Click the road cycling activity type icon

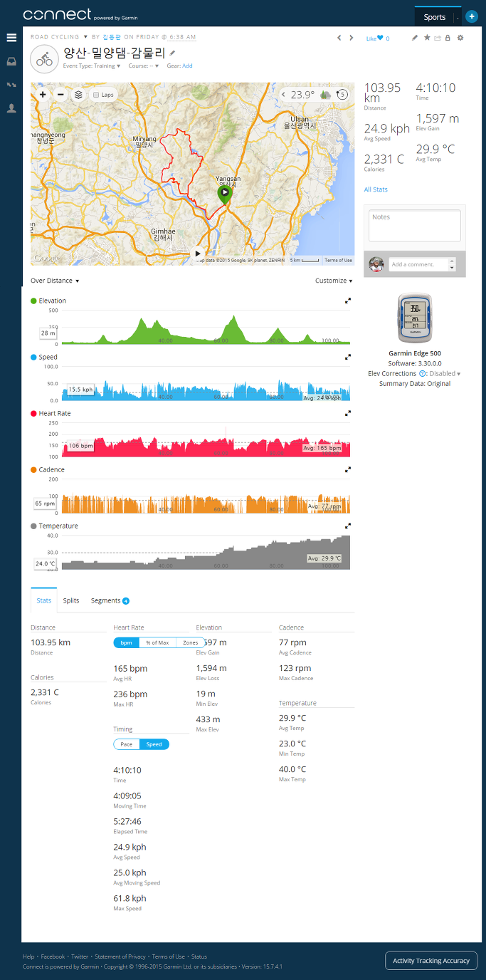point(44,59)
